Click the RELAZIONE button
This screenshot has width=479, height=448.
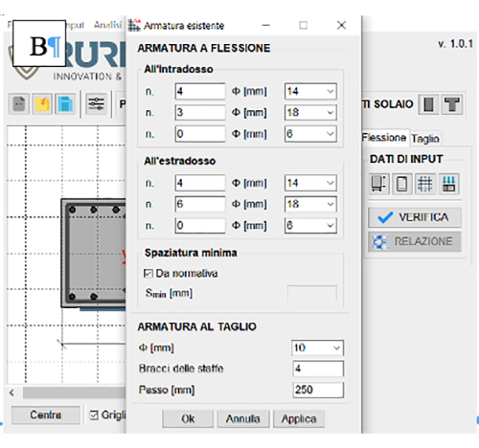[x=415, y=241]
